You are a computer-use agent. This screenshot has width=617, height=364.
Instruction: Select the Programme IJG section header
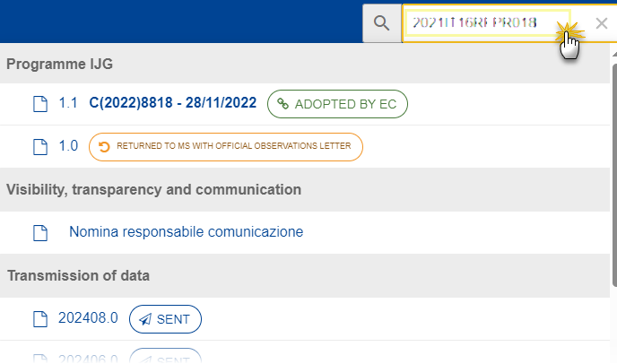59,65
